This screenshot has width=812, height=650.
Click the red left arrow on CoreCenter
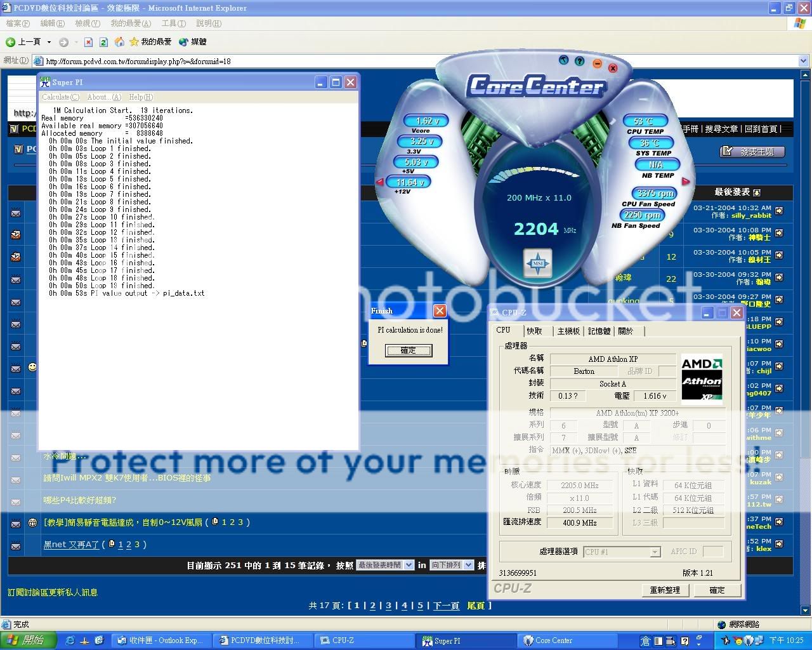(380, 182)
